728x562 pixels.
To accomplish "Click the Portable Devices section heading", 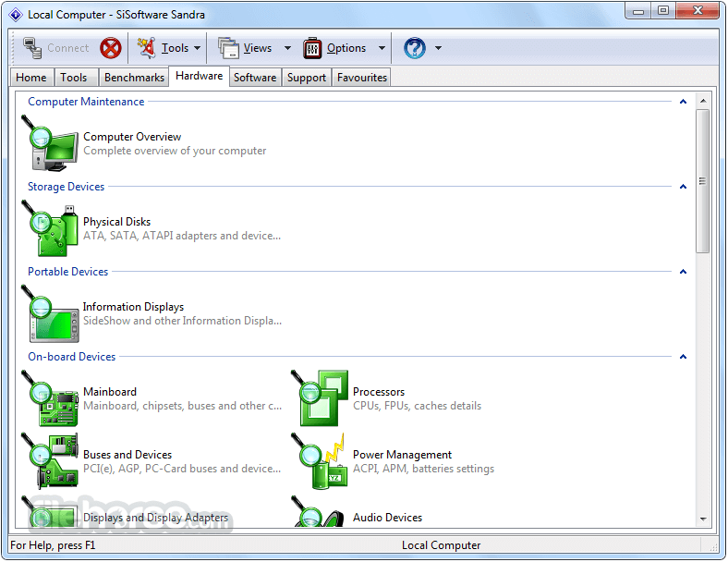I will point(68,271).
